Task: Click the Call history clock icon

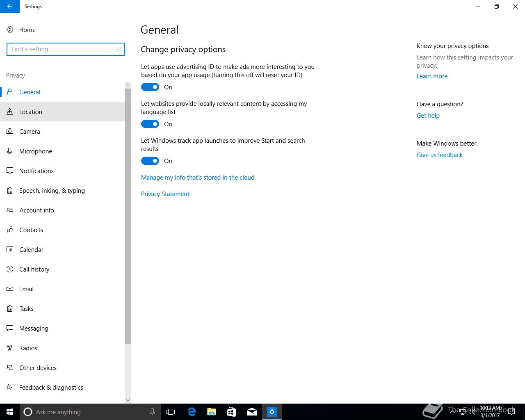Action: (x=10, y=269)
